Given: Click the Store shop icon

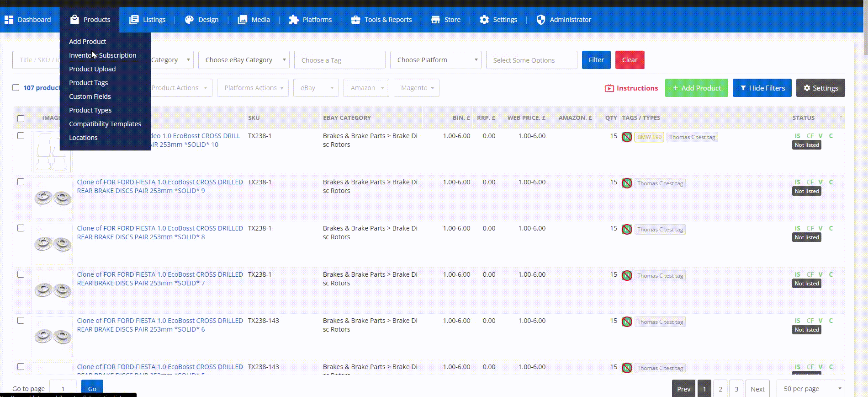Looking at the screenshot, I should pos(435,20).
